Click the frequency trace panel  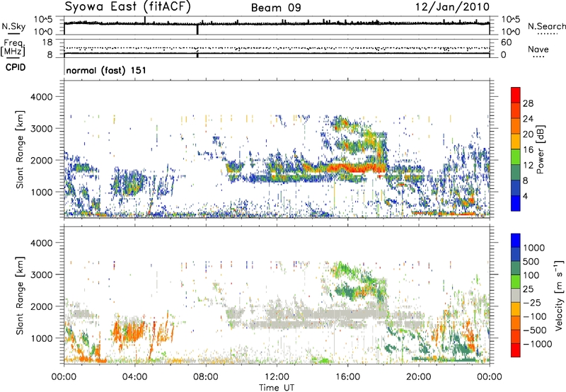pos(277,47)
